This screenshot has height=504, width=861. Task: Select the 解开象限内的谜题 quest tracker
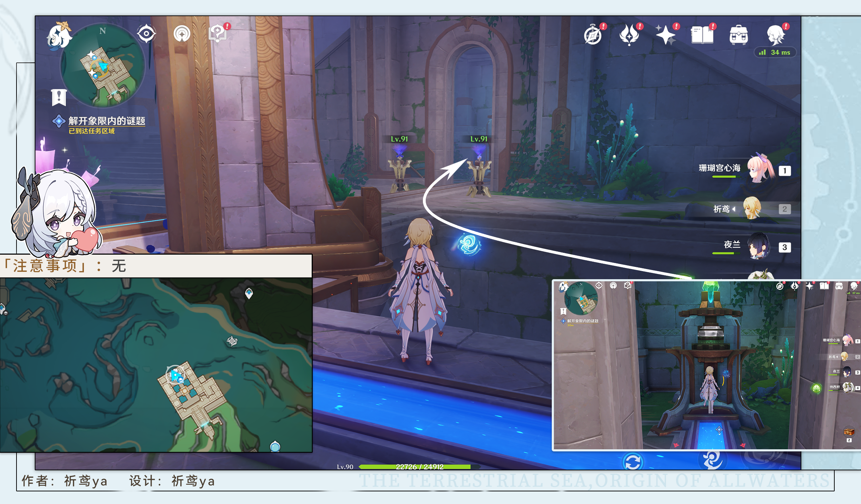99,125
